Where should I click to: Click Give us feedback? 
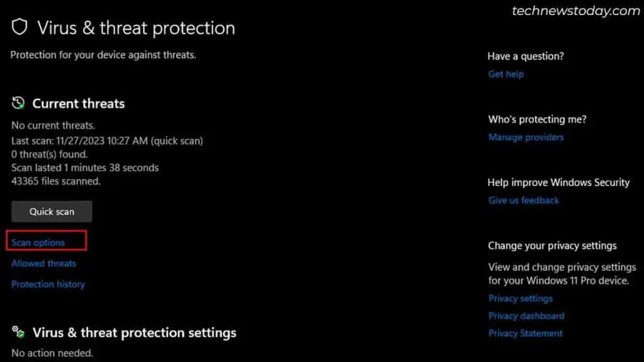tap(524, 200)
